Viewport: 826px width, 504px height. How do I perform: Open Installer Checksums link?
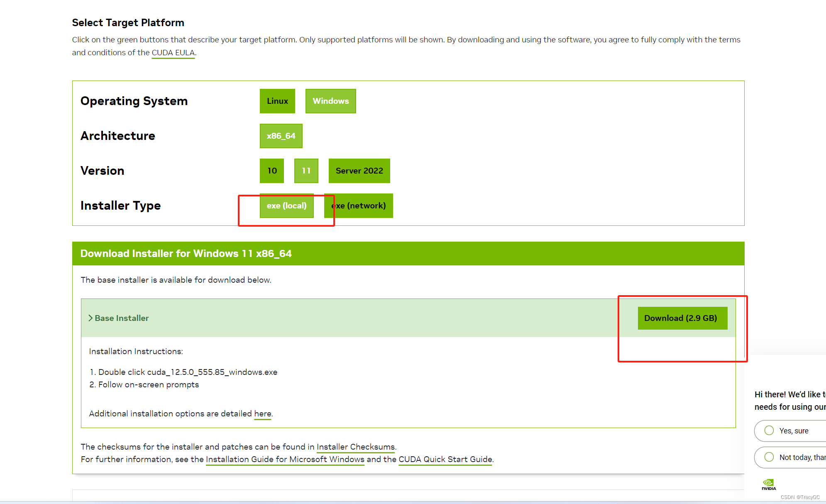pos(355,447)
